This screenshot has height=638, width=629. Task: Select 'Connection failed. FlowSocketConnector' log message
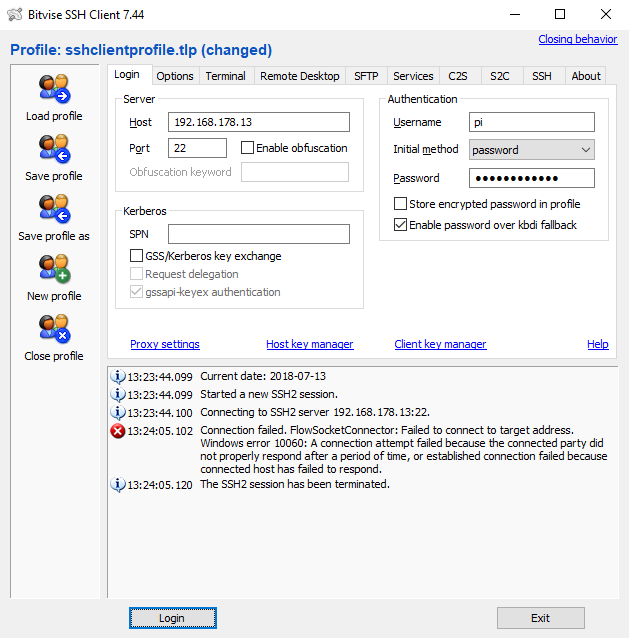(404, 450)
